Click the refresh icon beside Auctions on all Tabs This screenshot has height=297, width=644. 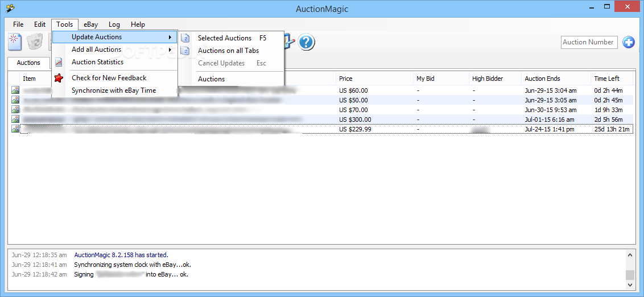(x=185, y=51)
